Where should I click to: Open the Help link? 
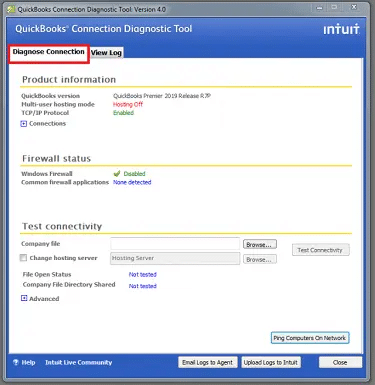click(28, 362)
